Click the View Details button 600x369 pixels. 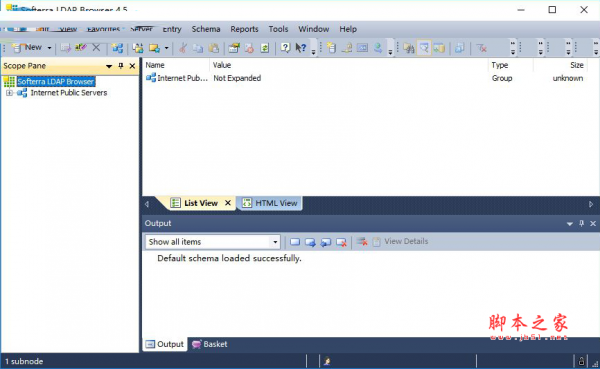point(401,242)
